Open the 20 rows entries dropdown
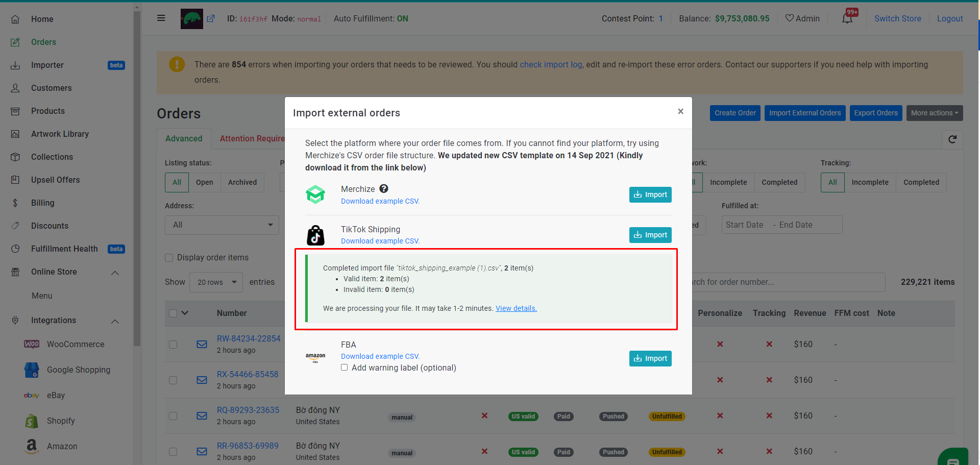The image size is (980, 465). [216, 282]
